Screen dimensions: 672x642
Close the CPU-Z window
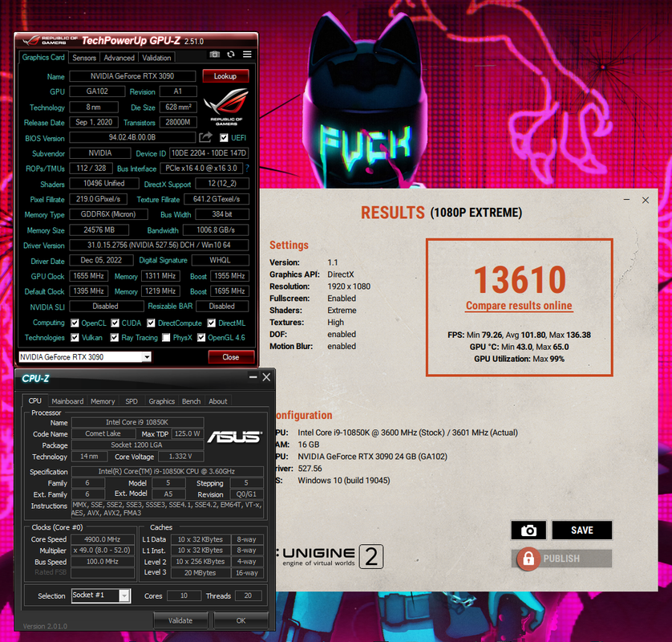[266, 377]
